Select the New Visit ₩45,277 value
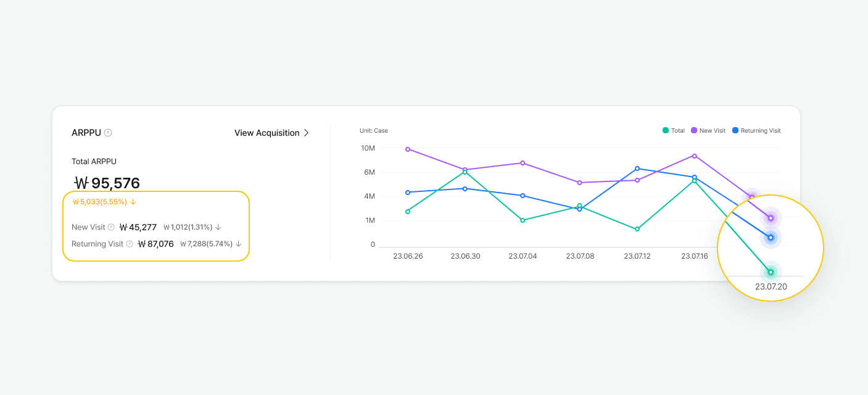Image resolution: width=868 pixels, height=395 pixels. pyautogui.click(x=138, y=227)
